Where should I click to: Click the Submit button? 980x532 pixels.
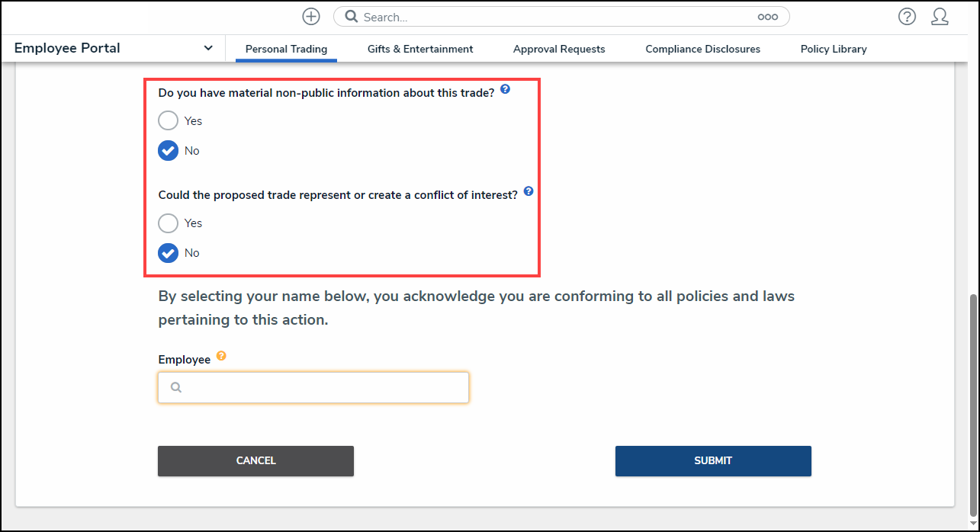point(712,460)
